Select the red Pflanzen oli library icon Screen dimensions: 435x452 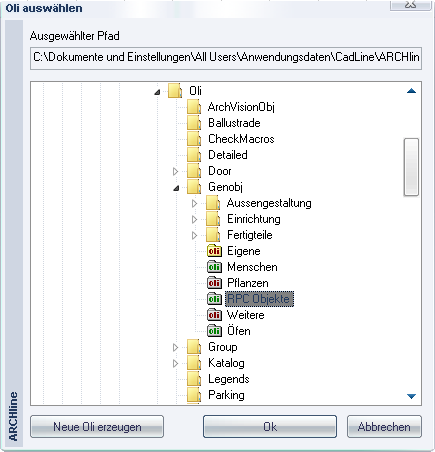(x=214, y=283)
